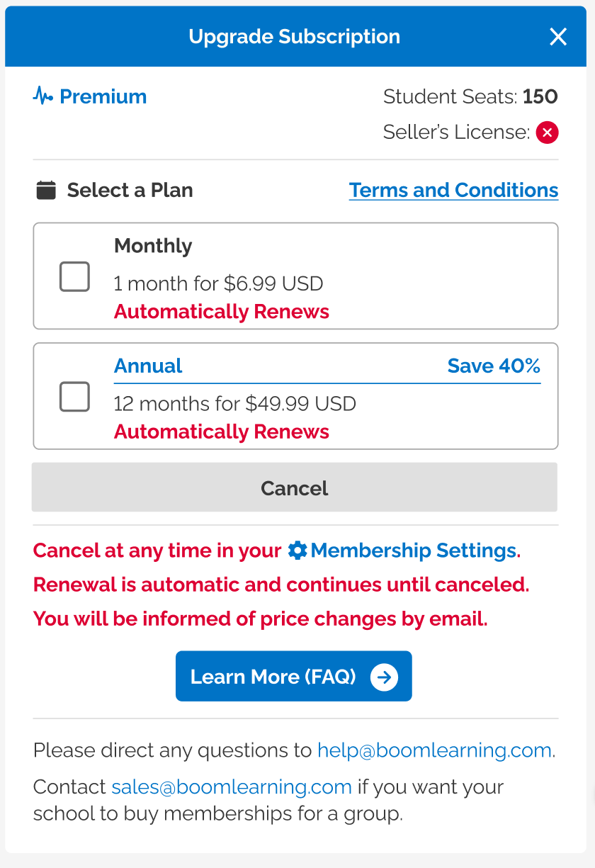
Task: Open Membership Settings link
Action: click(x=413, y=551)
